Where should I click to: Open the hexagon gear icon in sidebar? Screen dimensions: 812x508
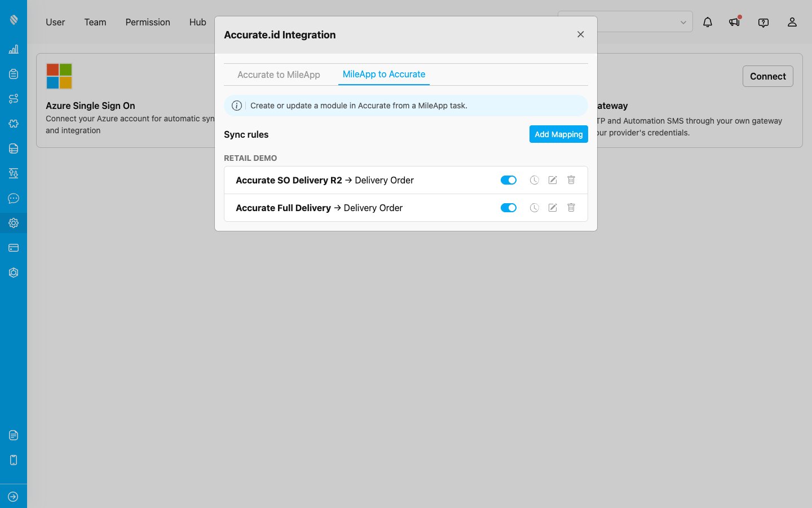(x=14, y=273)
